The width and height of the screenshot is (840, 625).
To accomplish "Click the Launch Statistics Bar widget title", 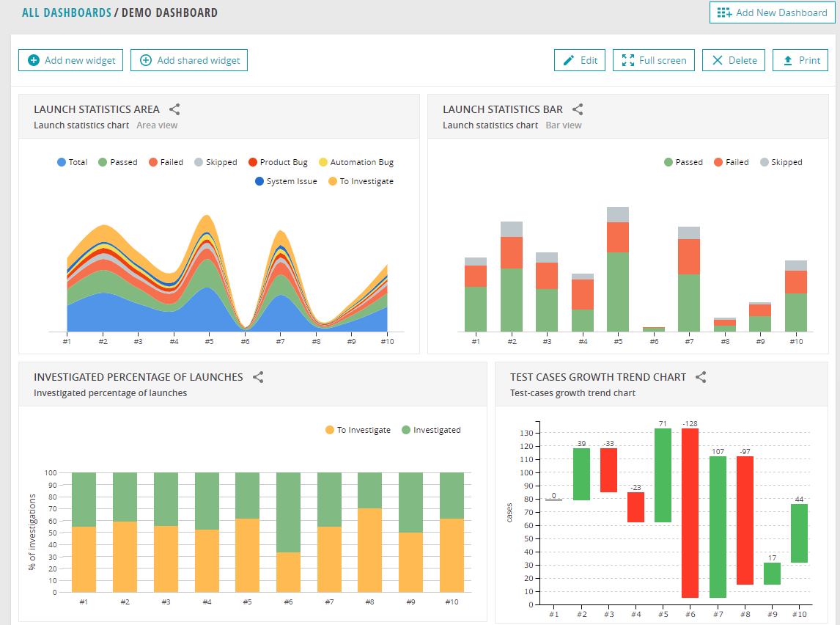I will click(x=503, y=109).
